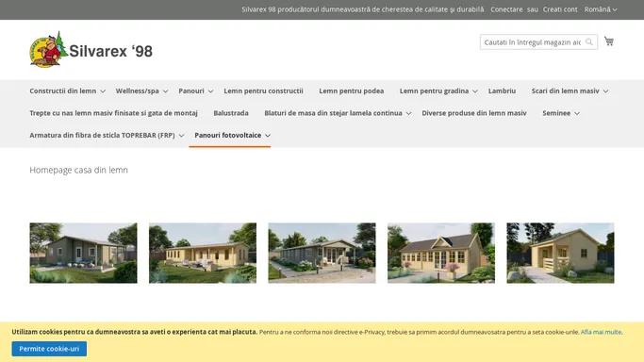Go to Diverse produse din lemn masiv
Image resolution: width=644 pixels, height=362 pixels.
click(x=474, y=113)
